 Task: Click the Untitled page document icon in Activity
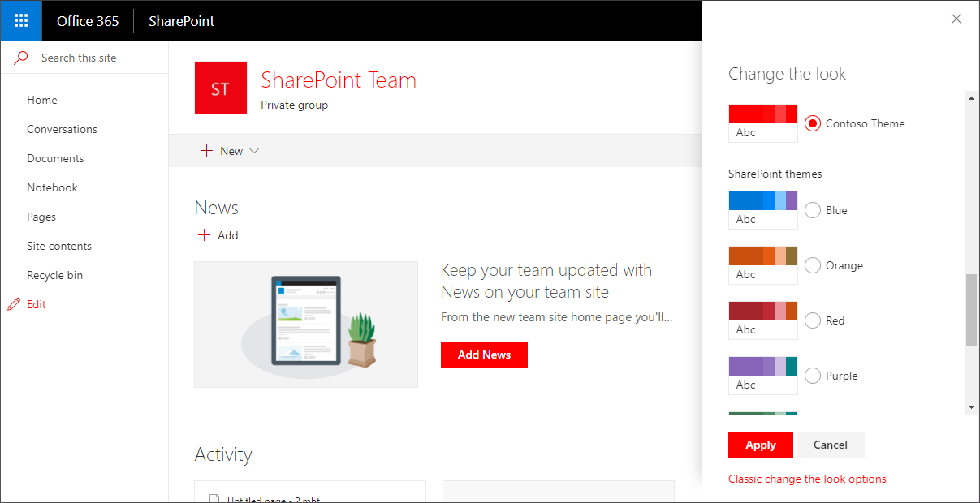215,500
